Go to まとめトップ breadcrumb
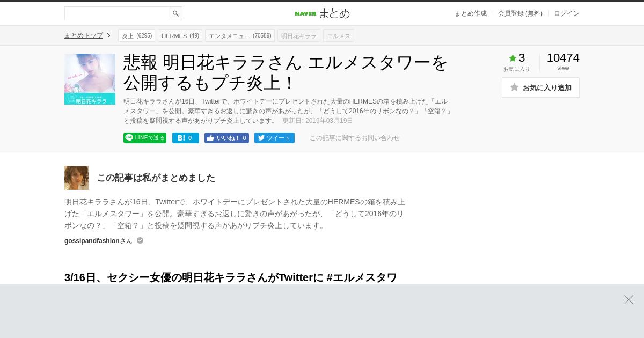This screenshot has width=644, height=338. 84,35
